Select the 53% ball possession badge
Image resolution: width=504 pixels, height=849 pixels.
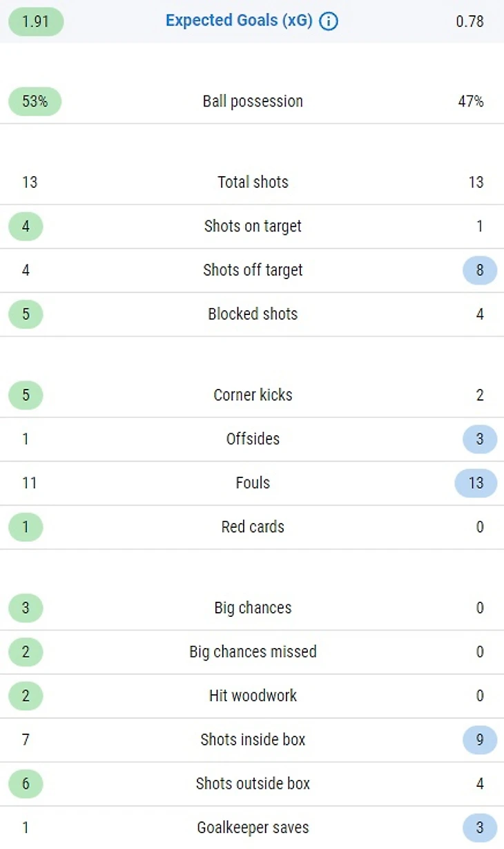35,102
